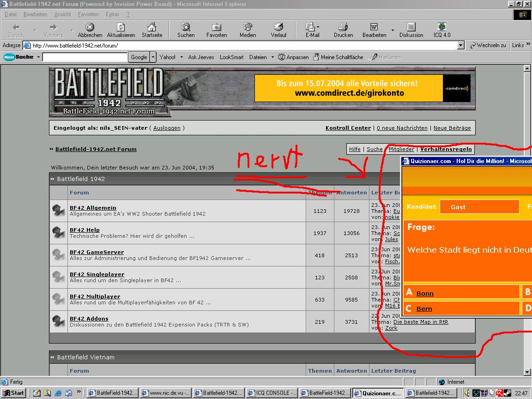This screenshot has width=532, height=399.
Task: Click the Markieren highlighter icon
Action: 374,57
